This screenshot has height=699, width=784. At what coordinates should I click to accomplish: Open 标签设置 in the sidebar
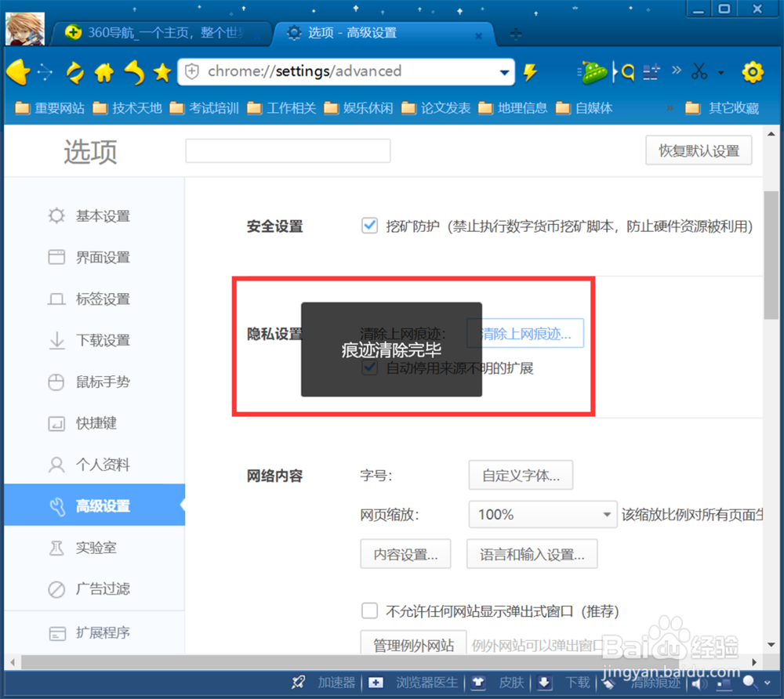[95, 299]
